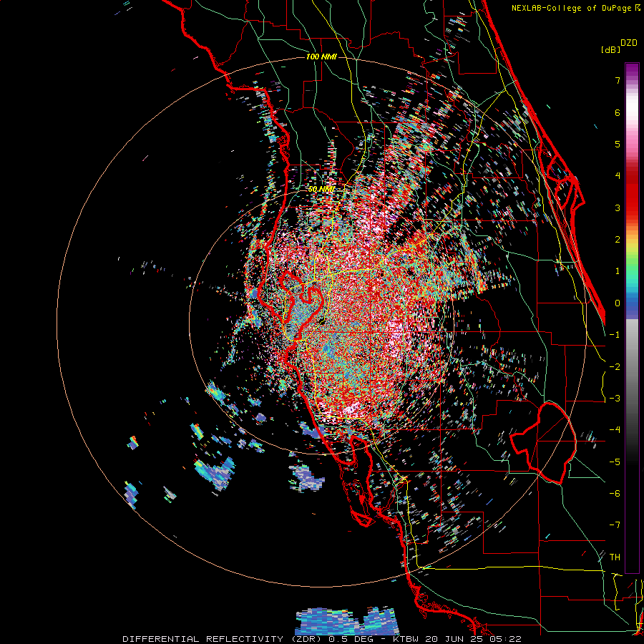The image size is (644, 644).
Task: Click the 3 value on color scale
Action: (x=618, y=208)
